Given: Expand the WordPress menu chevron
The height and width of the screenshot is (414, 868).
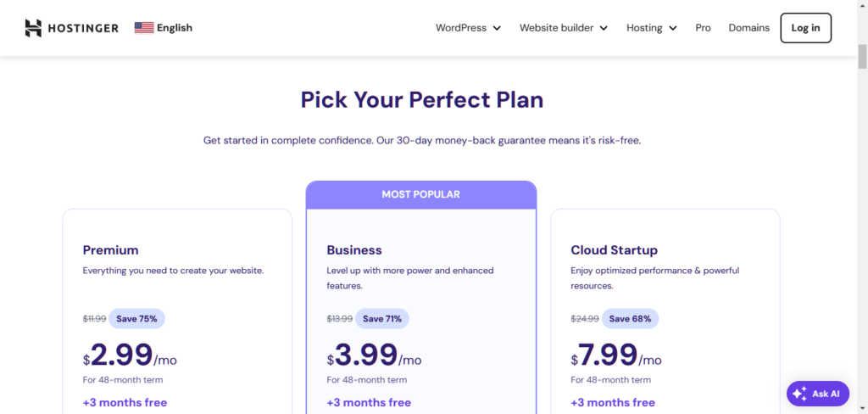Looking at the screenshot, I should click(x=497, y=28).
